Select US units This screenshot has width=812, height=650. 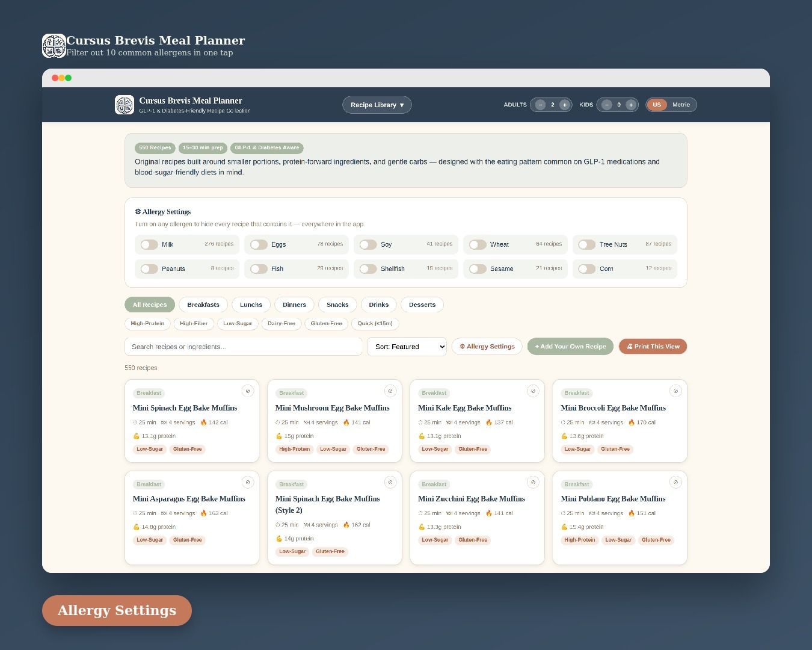pyautogui.click(x=657, y=105)
